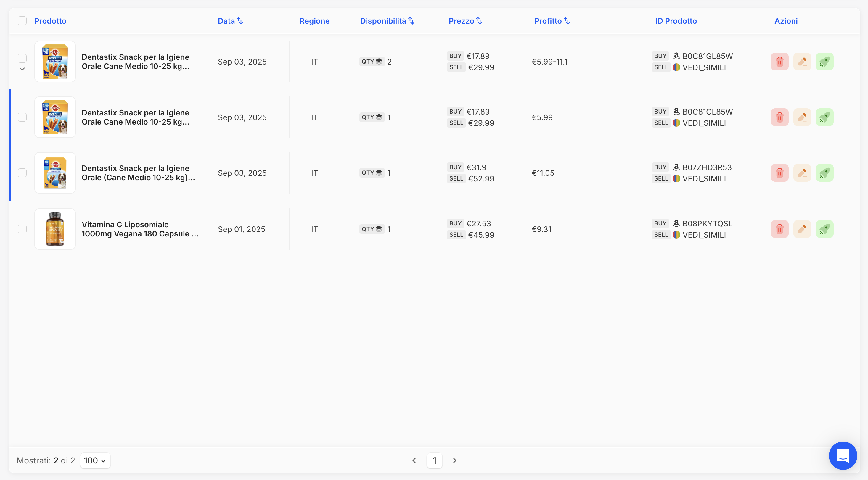Click sell price €45.99
Image resolution: width=868 pixels, height=480 pixels.
pyautogui.click(x=481, y=235)
